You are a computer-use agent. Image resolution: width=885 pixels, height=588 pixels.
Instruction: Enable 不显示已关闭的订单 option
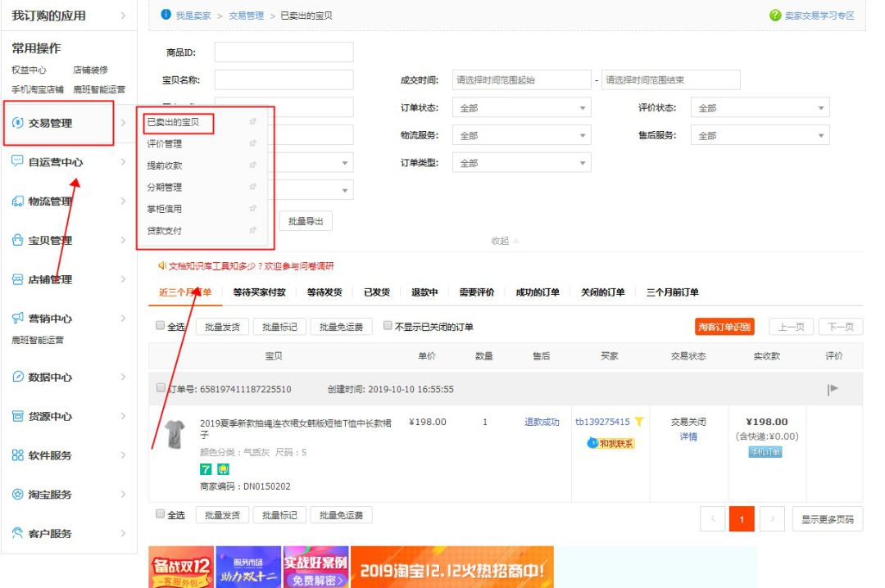pyautogui.click(x=388, y=325)
